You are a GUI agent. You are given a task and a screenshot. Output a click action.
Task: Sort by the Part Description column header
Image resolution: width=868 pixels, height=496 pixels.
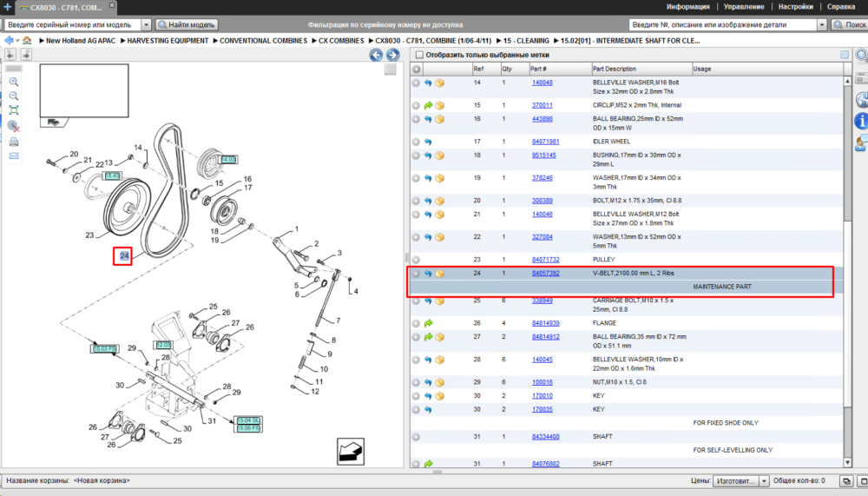pos(641,69)
